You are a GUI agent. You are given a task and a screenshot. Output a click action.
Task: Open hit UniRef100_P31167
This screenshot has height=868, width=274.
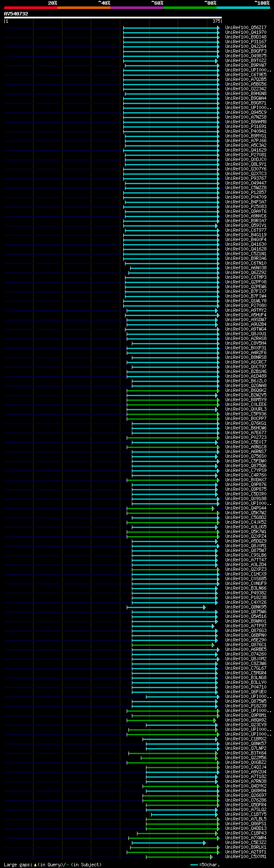point(246,42)
